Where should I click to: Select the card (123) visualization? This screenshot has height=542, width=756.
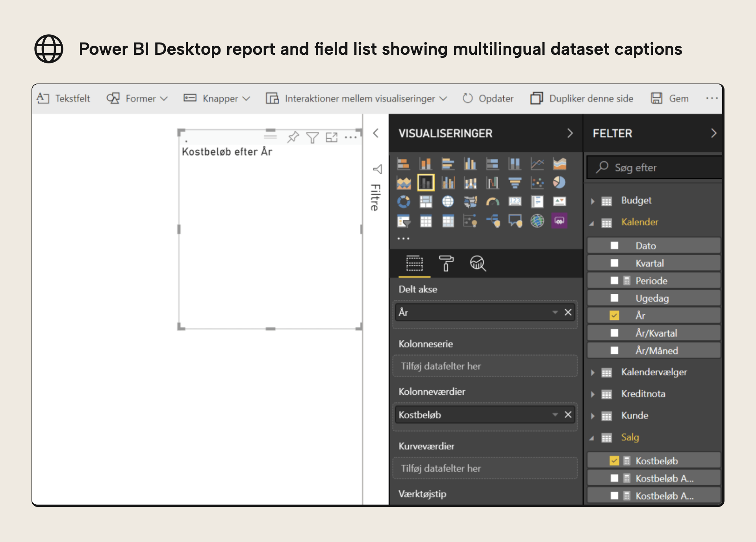[515, 202]
